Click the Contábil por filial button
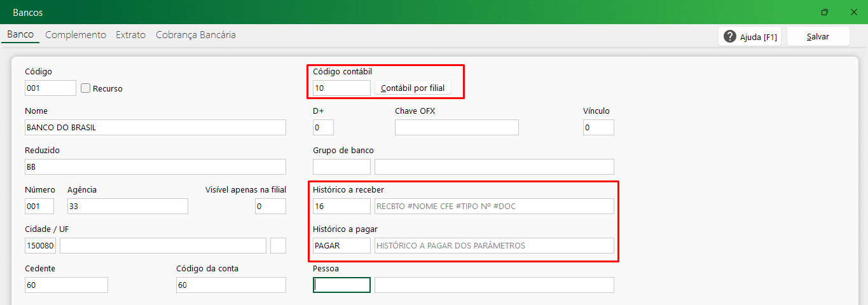The image size is (868, 305). (x=413, y=88)
